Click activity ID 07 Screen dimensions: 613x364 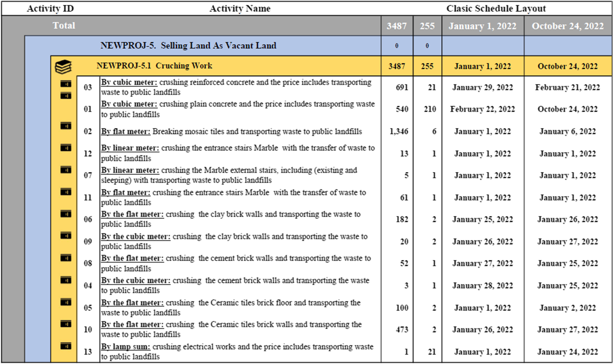coord(88,175)
